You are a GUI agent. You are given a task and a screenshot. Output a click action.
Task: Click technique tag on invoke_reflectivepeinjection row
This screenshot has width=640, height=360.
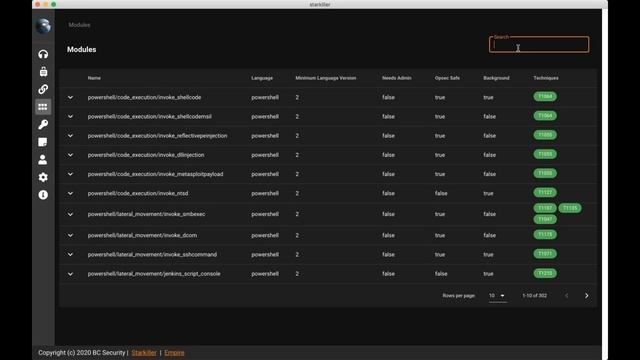(x=545, y=135)
